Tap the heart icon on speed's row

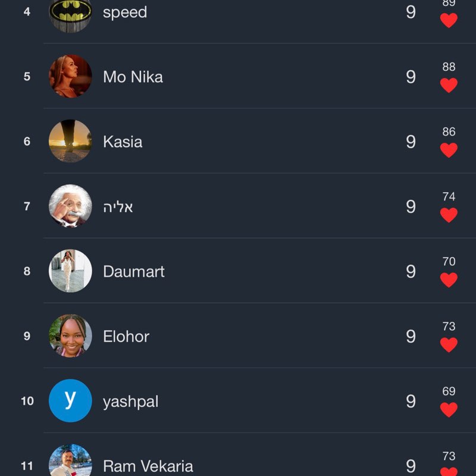449,21
